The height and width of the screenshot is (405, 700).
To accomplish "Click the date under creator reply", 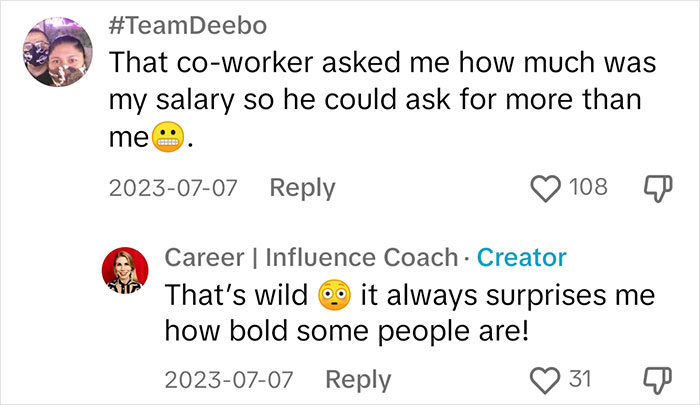I will point(229,380).
